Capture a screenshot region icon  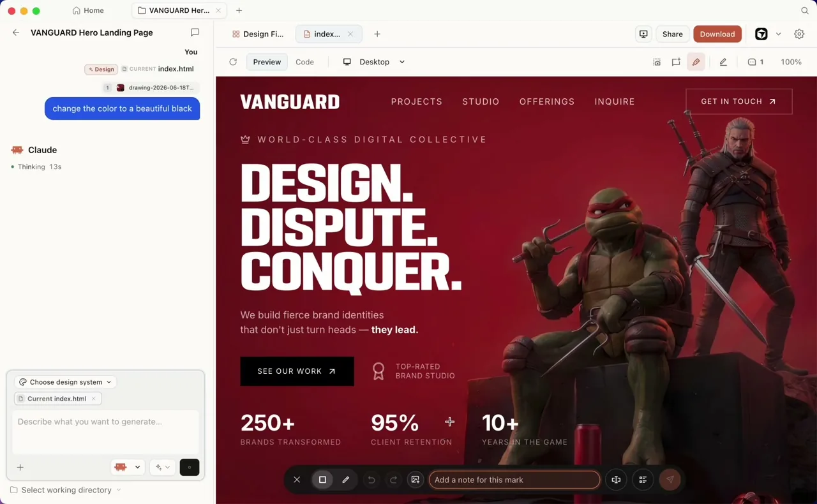[657, 62]
